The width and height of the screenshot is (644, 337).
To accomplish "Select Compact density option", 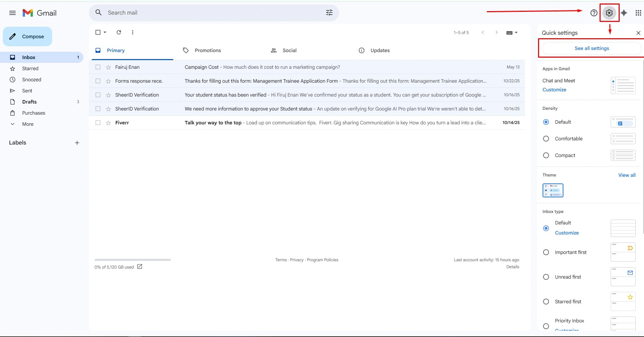I will [x=546, y=155].
